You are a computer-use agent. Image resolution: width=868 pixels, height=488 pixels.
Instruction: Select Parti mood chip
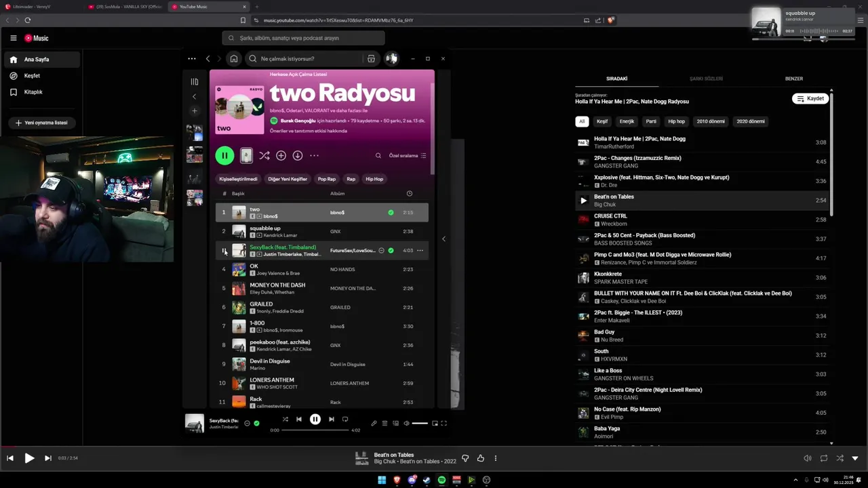(651, 122)
